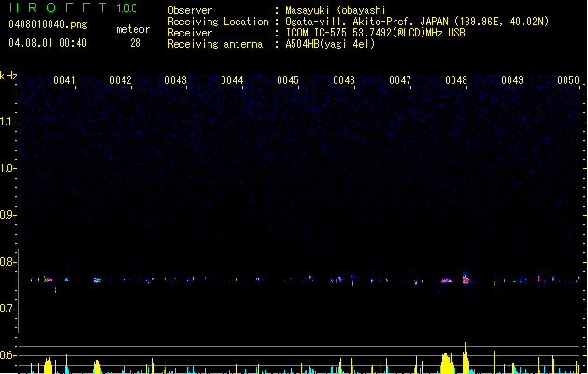
Task: Click the 0045 time marker
Action: tap(288, 80)
